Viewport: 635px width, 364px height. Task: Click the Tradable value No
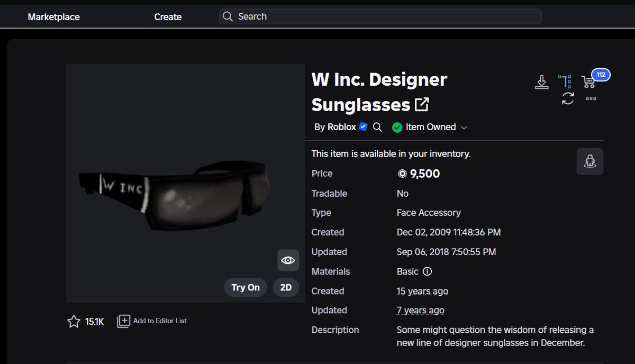click(403, 194)
